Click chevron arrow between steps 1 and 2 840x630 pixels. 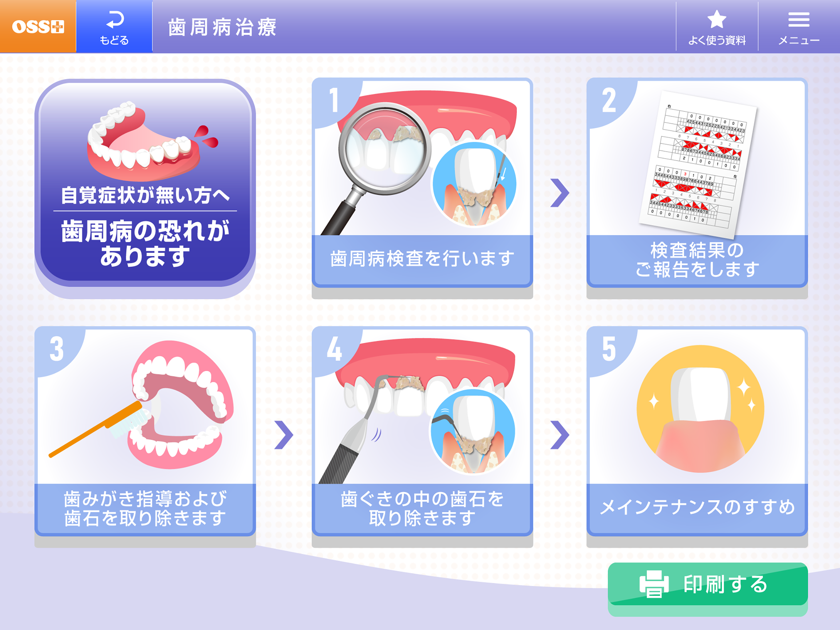(x=560, y=193)
